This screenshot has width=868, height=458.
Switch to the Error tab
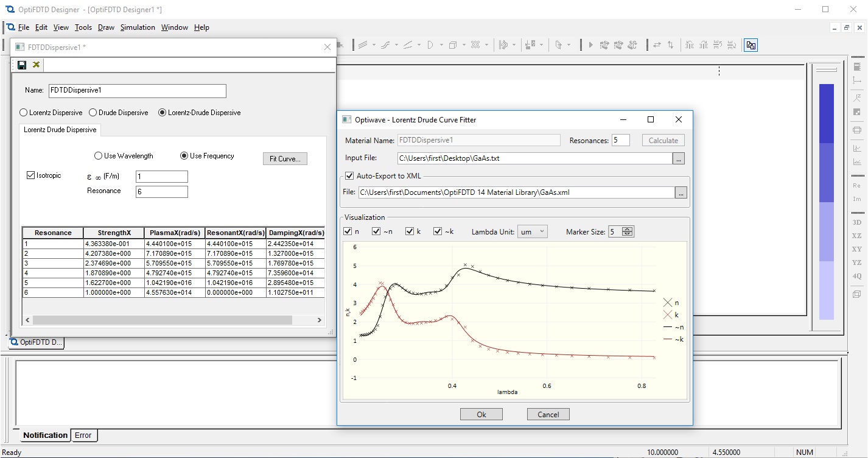83,435
